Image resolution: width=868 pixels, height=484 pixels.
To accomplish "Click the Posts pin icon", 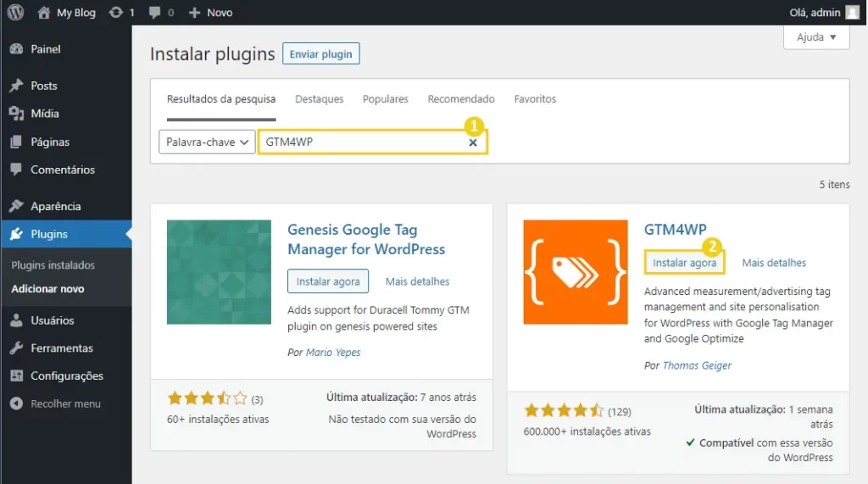I will point(17,86).
